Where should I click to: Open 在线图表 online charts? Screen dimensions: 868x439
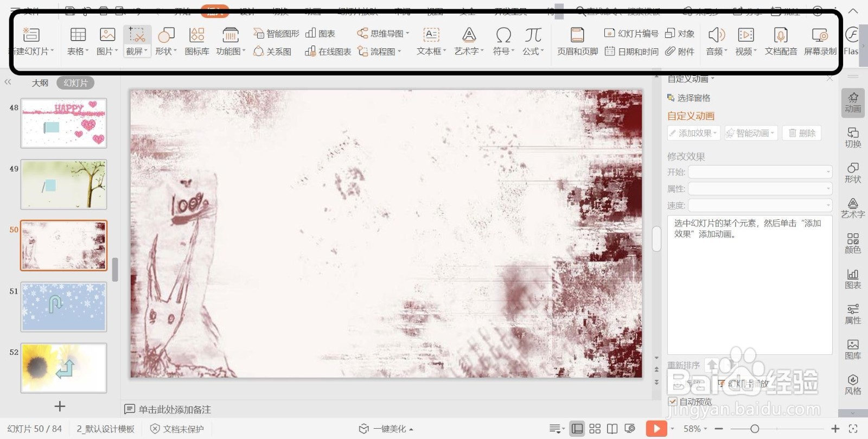pyautogui.click(x=328, y=52)
